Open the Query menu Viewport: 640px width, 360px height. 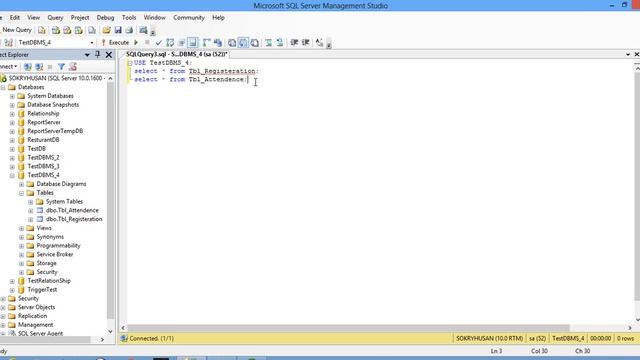click(x=55, y=18)
